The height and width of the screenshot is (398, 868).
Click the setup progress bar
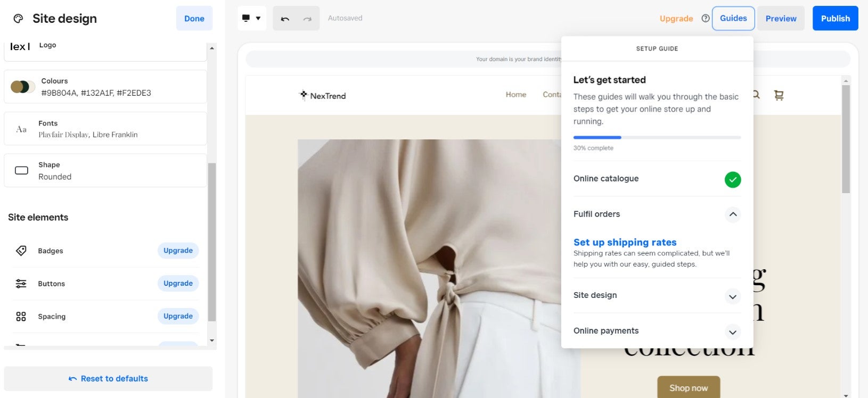coord(657,138)
